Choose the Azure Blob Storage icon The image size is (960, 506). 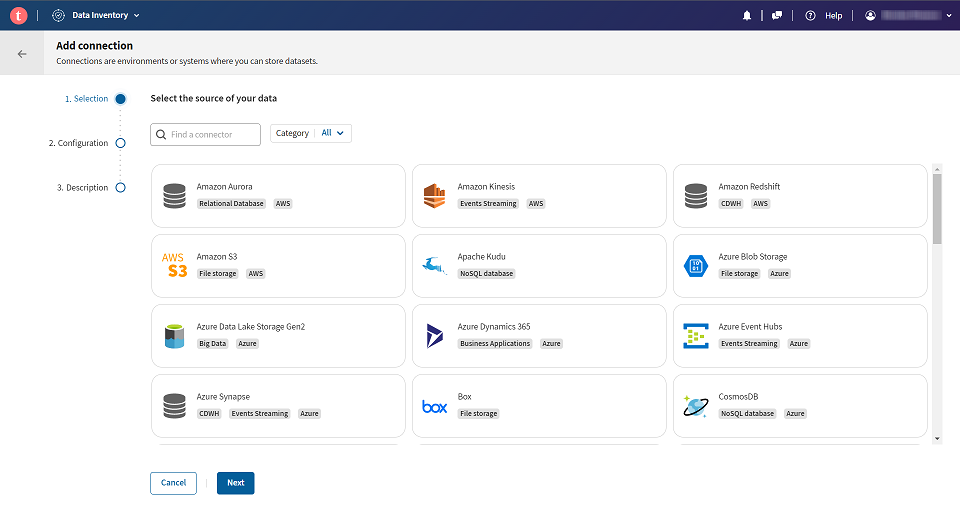[x=695, y=265]
